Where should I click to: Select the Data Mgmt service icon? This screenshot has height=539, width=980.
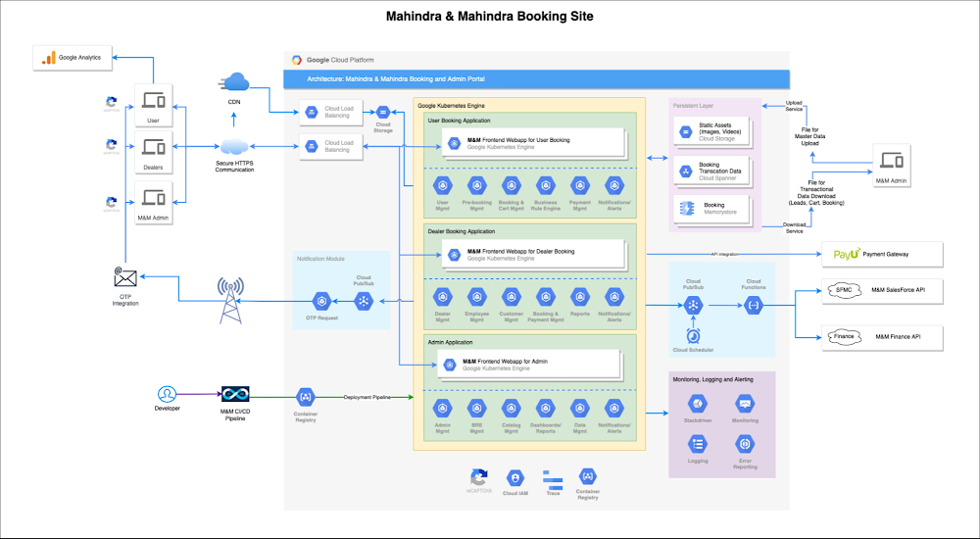[x=580, y=409]
